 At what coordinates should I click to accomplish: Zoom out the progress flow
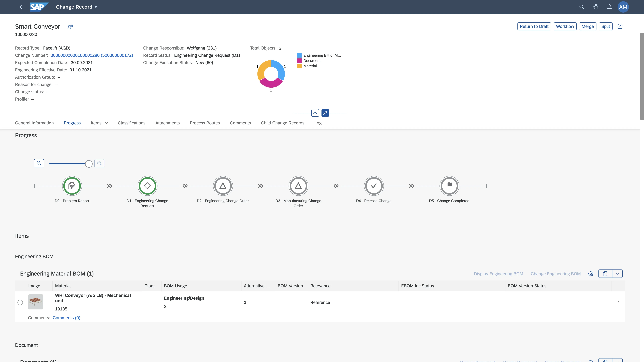pyautogui.click(x=39, y=163)
